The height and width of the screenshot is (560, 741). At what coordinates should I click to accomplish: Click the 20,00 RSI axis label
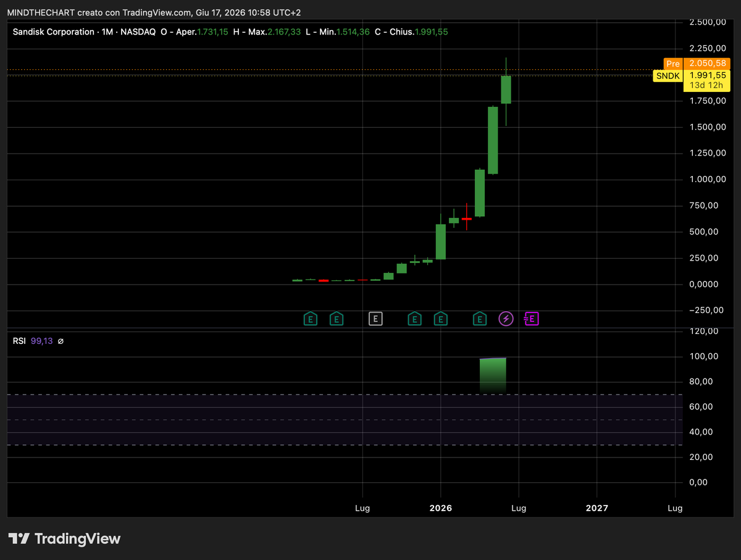(702, 457)
